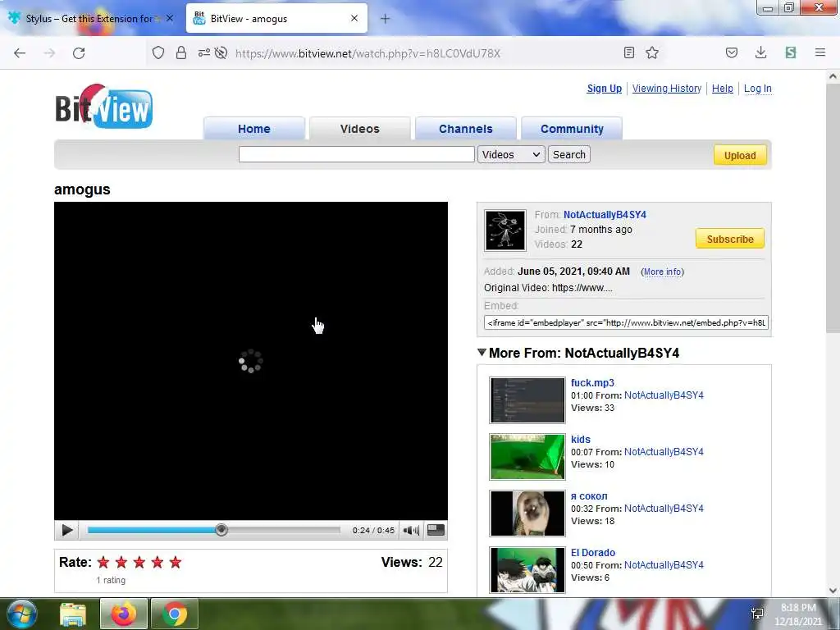Click the BitView logo

pos(104,106)
